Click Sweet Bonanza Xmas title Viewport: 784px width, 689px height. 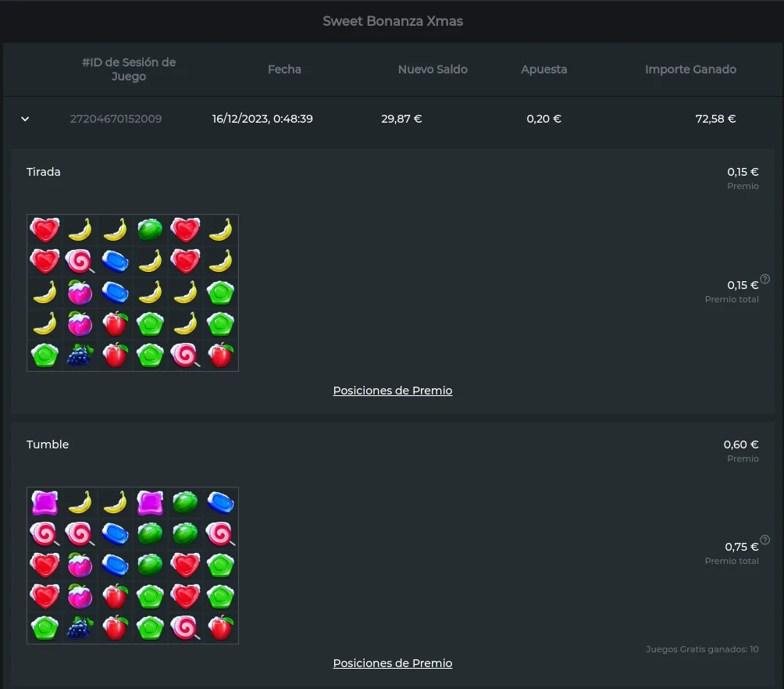coord(393,21)
